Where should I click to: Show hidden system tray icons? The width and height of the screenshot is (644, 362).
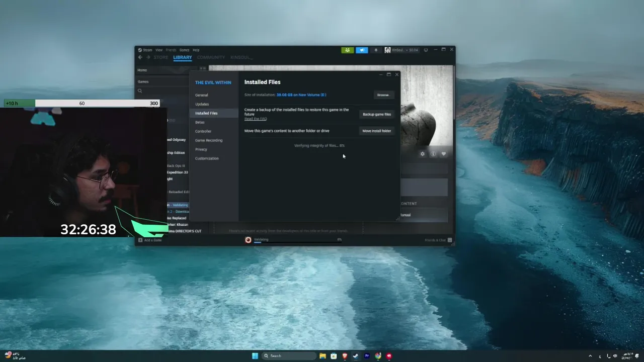tap(590, 356)
